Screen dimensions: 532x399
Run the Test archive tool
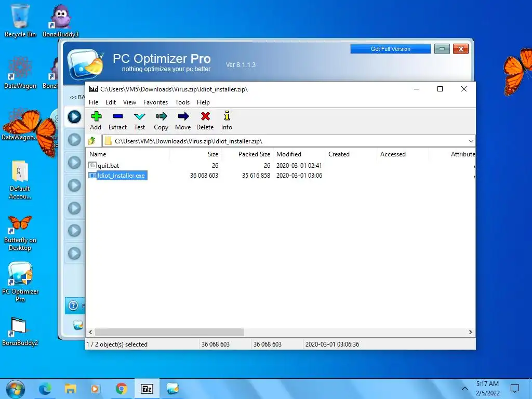(x=139, y=121)
